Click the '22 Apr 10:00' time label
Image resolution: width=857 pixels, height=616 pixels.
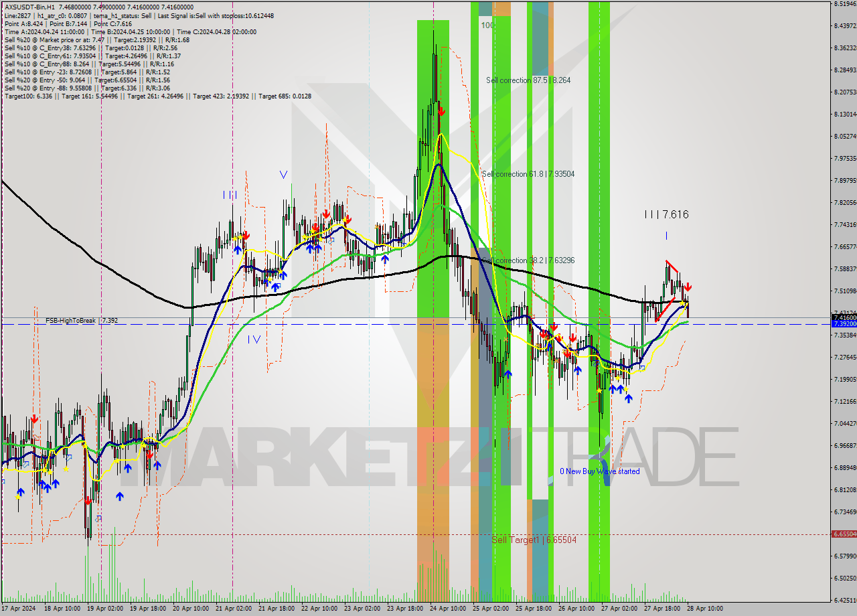coord(319,609)
